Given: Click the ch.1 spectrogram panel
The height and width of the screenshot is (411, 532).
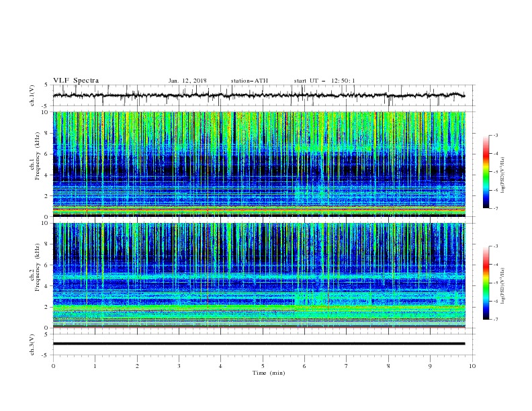Looking at the screenshot, I should click(x=259, y=164).
